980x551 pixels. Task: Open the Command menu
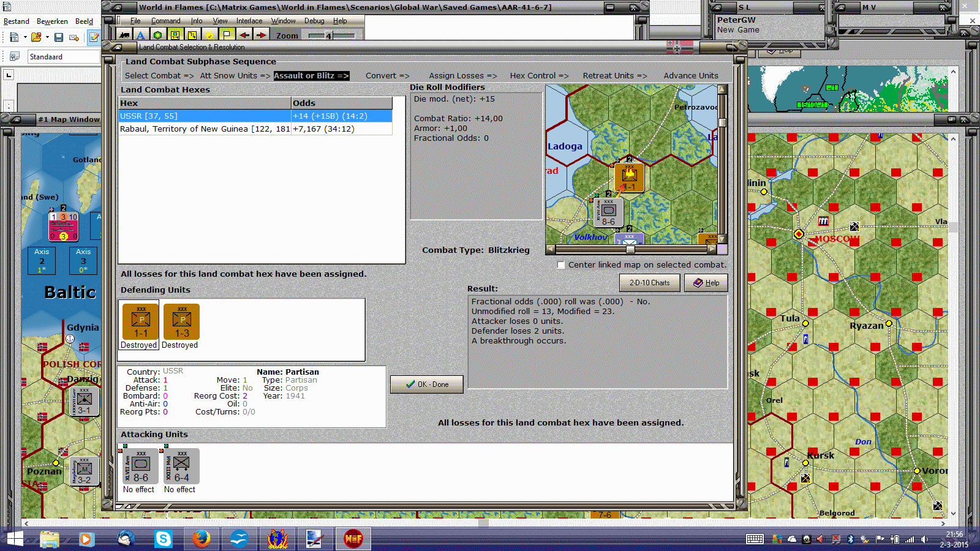tap(166, 21)
